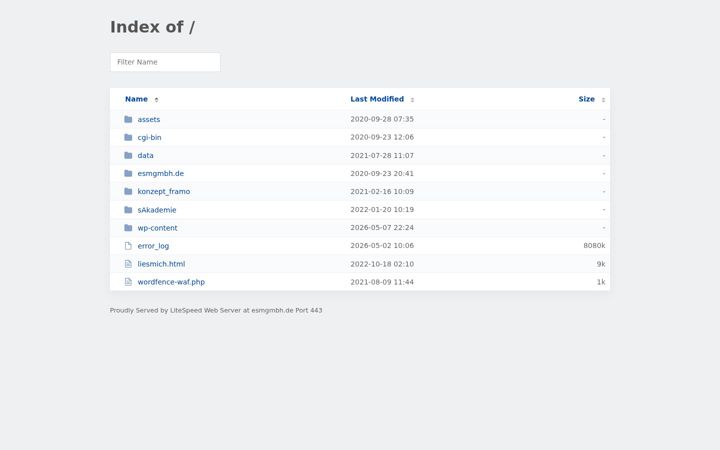Click the 1k size value
Image resolution: width=720 pixels, height=450 pixels.
coord(601,281)
